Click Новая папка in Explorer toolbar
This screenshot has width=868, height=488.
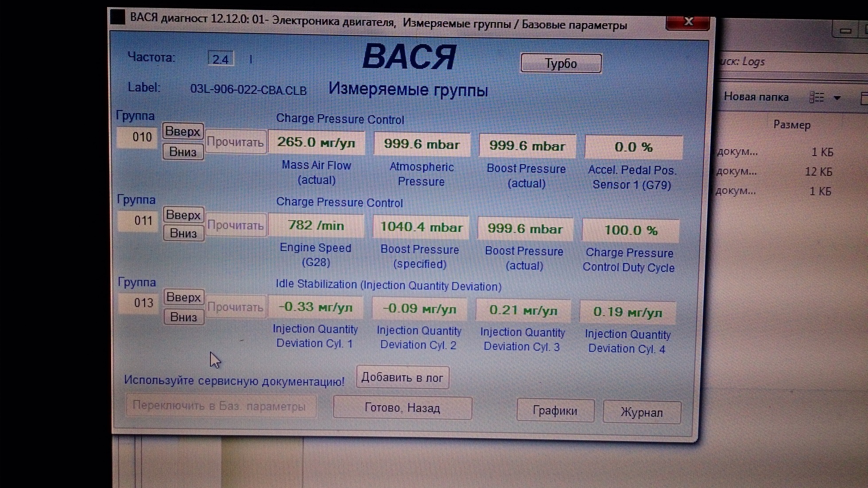[x=756, y=97]
